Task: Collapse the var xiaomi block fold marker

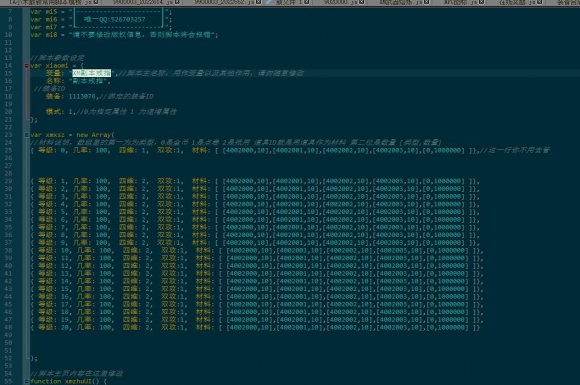Action: coord(27,65)
